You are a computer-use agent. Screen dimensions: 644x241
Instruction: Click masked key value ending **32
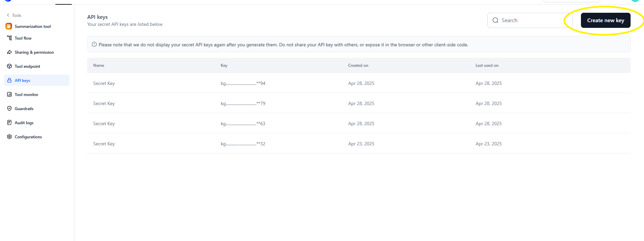tap(243, 144)
